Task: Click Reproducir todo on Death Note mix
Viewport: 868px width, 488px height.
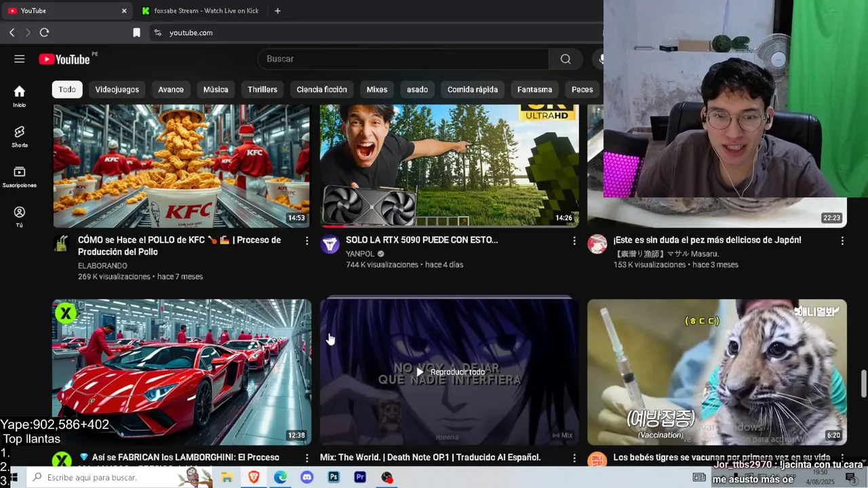Action: [x=451, y=372]
